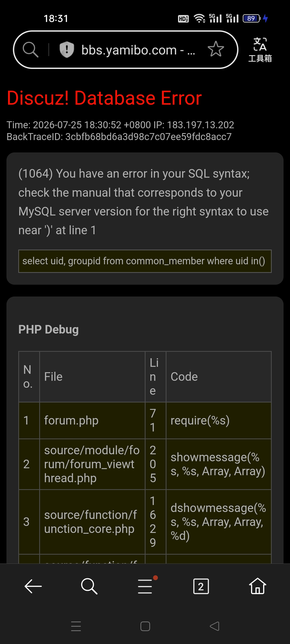
Task: Tap the forum_viewthread.php file cell
Action: (92, 464)
